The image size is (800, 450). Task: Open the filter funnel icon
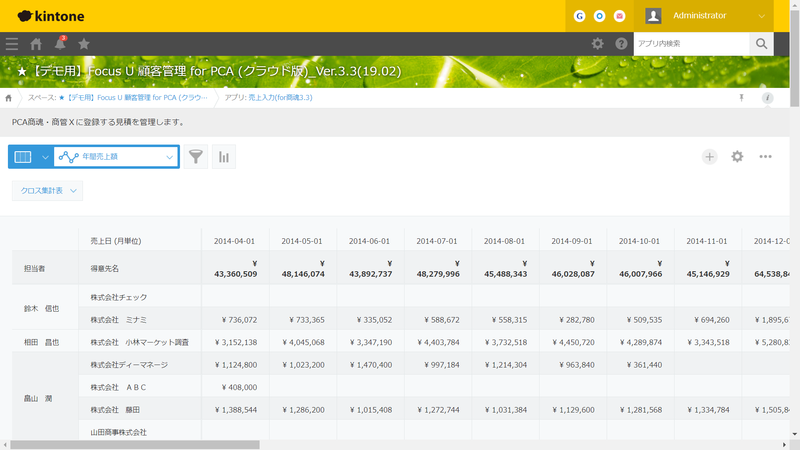195,157
